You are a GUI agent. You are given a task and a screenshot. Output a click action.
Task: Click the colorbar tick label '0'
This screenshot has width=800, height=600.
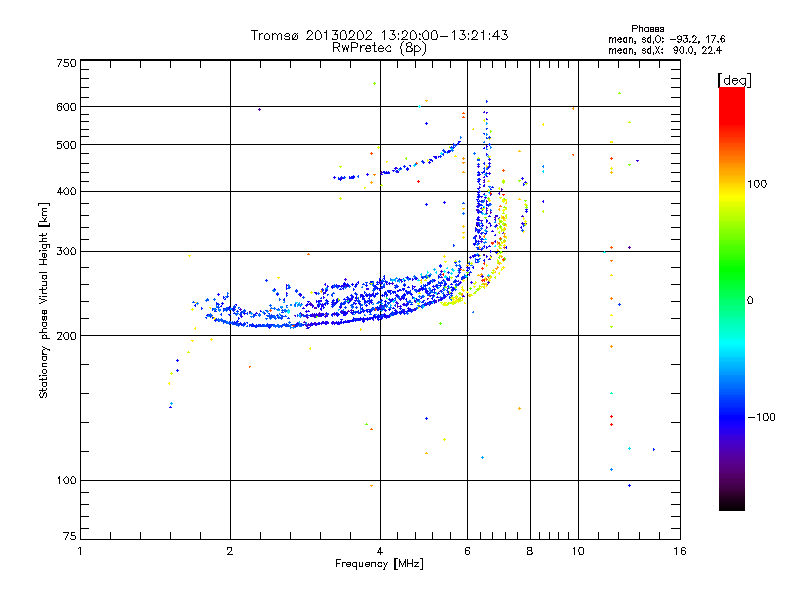750,301
